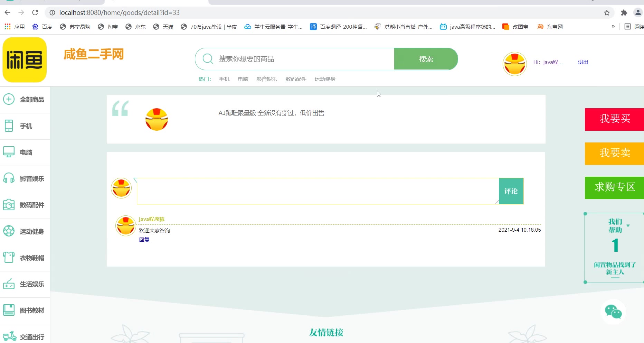This screenshot has width=644, height=343.
Task: Click the orange 我要卖 button
Action: (x=614, y=154)
